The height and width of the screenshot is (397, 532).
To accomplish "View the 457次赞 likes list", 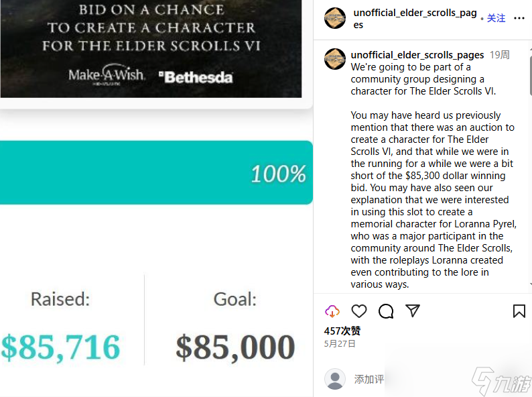I will tap(342, 331).
